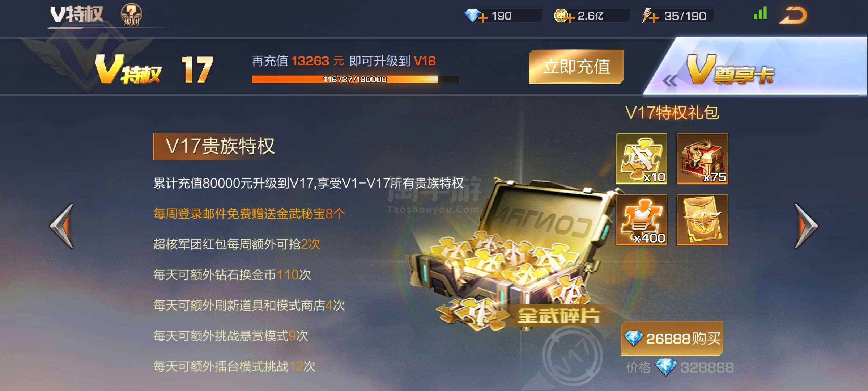Expand the V尊享卡 panel using double chevron
Screen dimensions: 868x391
[670, 81]
